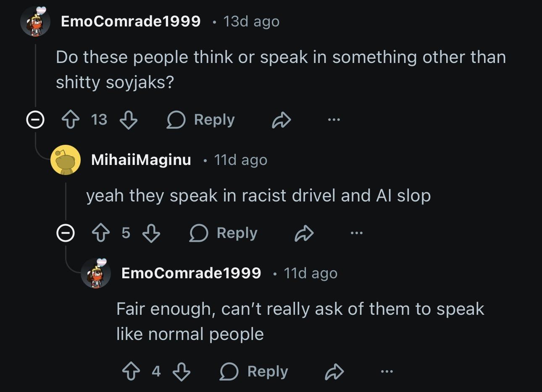
Task: Share the 'Fair enough' reply
Action: pos(334,372)
